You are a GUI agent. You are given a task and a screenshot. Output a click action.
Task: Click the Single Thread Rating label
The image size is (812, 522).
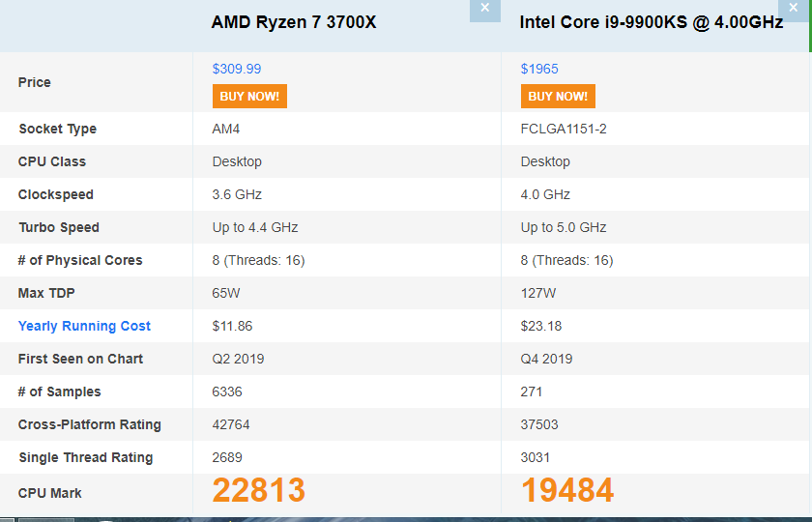point(86,457)
